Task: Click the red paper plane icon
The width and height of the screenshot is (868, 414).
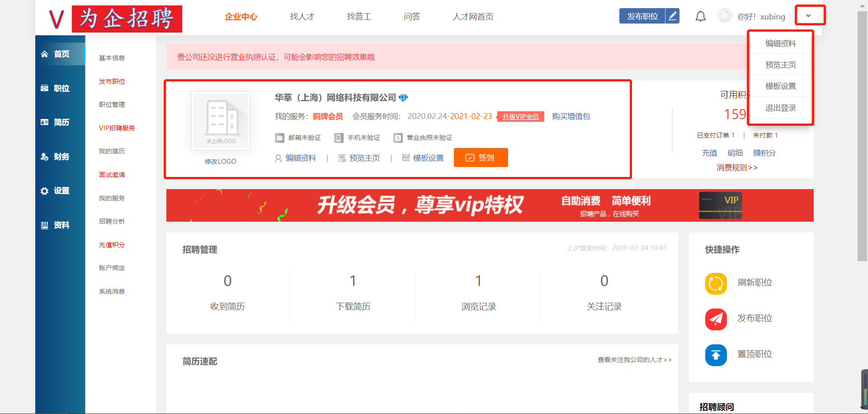Action: tap(716, 319)
